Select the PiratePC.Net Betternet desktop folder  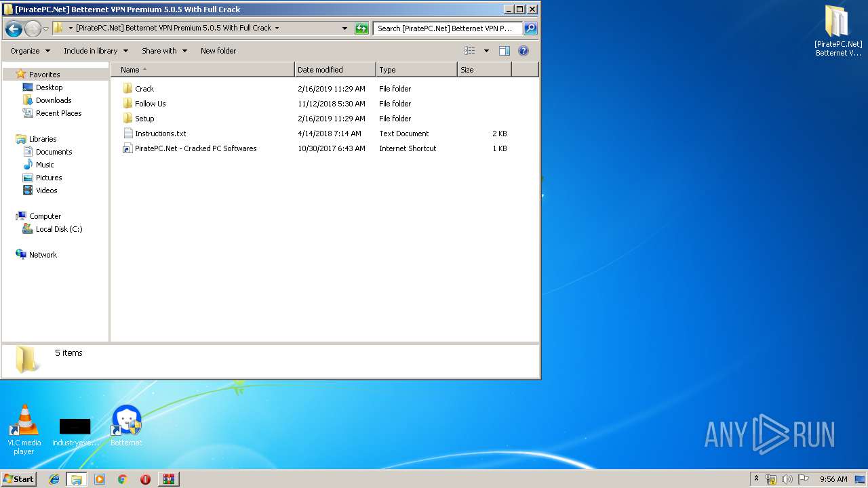click(838, 31)
